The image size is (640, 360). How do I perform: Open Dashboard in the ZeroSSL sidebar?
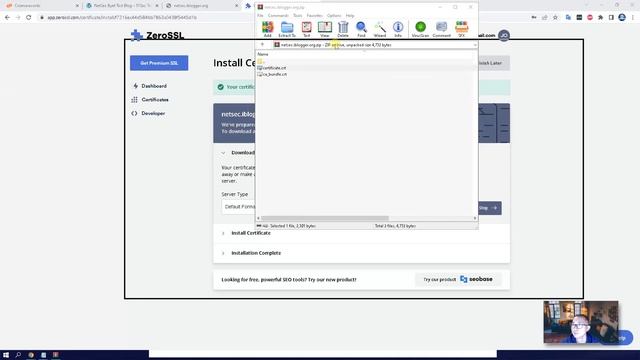point(150,86)
